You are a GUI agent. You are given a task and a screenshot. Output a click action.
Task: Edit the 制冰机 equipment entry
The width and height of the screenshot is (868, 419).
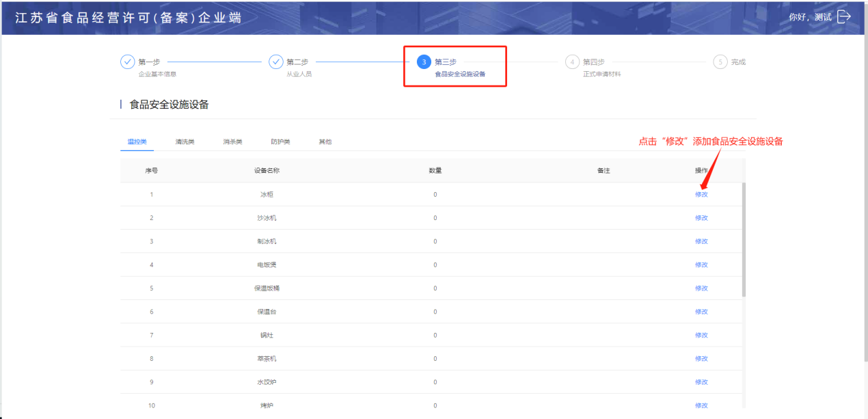point(701,241)
